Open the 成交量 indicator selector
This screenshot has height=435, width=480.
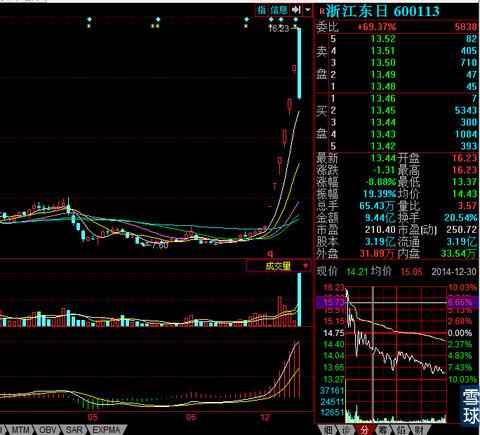pyautogui.click(x=278, y=266)
